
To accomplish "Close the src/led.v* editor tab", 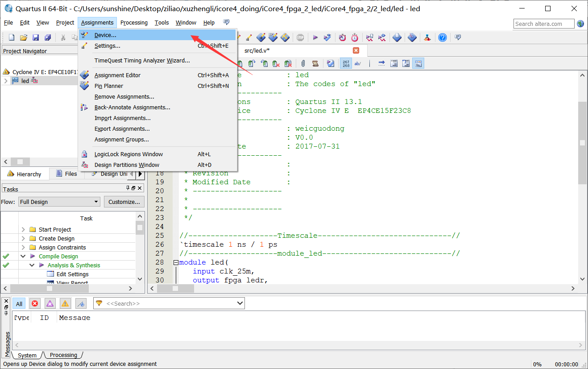I will (x=356, y=50).
